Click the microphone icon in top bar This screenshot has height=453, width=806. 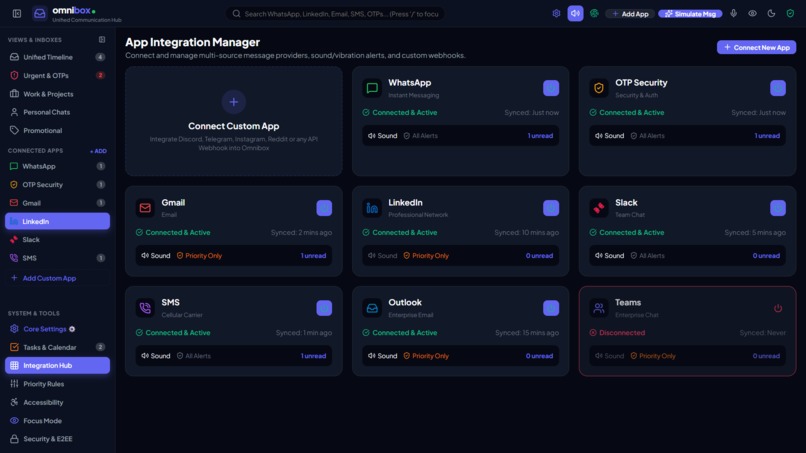click(734, 13)
